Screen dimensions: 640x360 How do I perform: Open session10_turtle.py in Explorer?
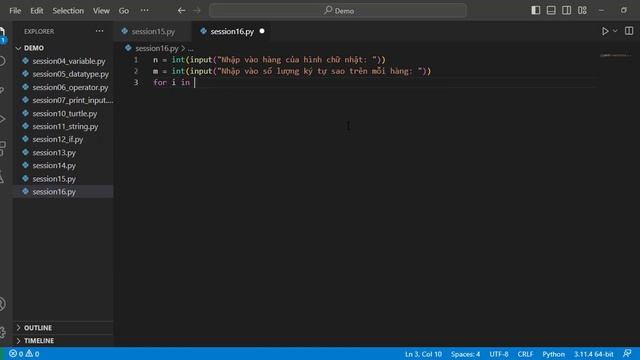[x=64, y=113]
